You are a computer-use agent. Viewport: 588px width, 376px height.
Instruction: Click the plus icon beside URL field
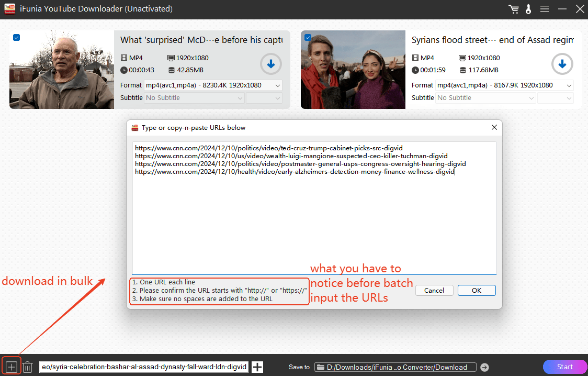[257, 367]
